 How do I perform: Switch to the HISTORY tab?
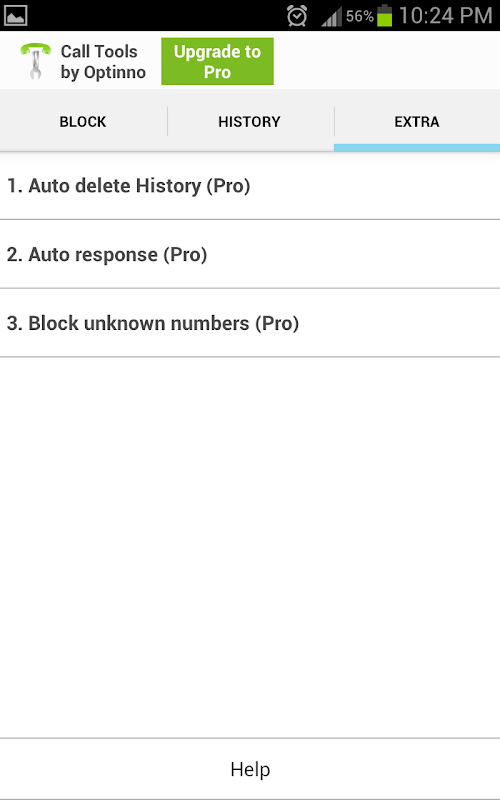coord(250,122)
